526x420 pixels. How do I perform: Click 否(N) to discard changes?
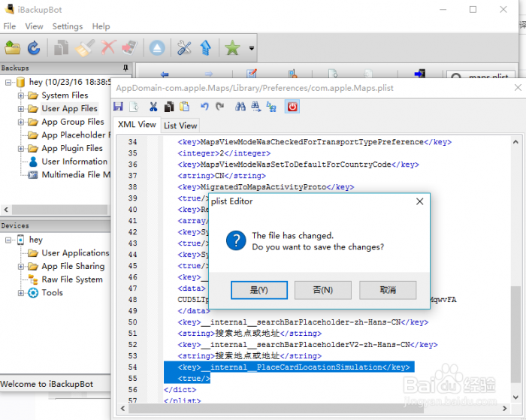pyautogui.click(x=322, y=290)
